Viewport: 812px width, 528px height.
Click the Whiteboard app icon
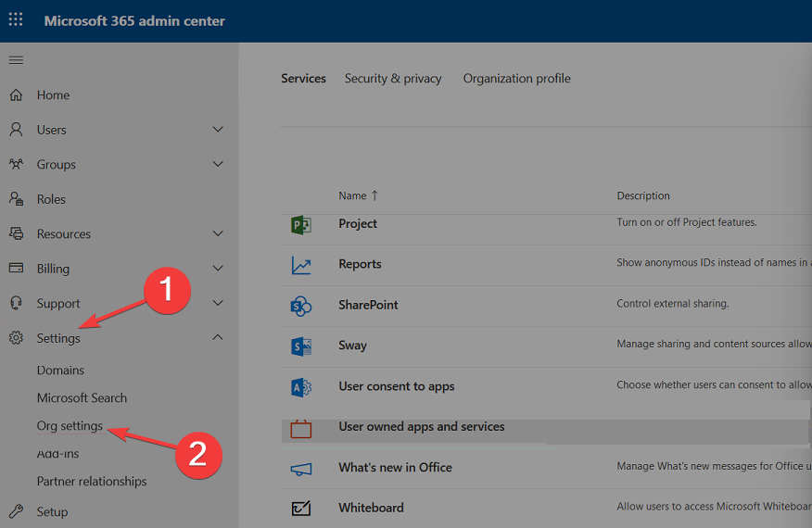point(301,509)
